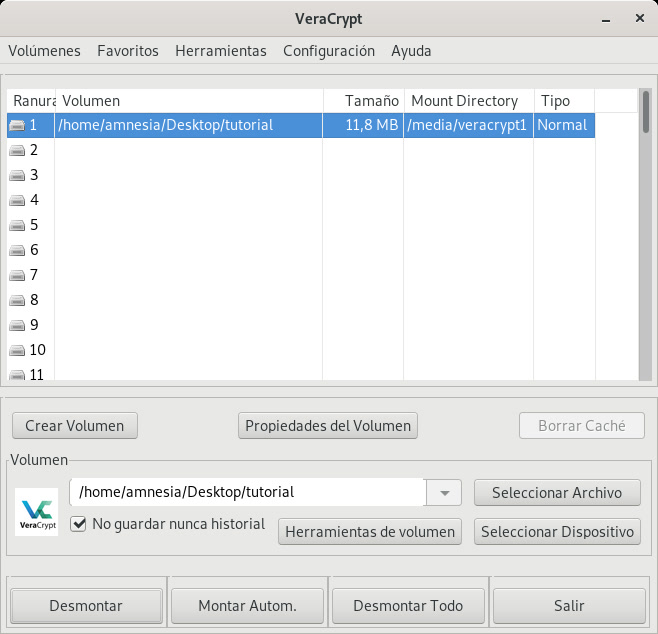The width and height of the screenshot is (658, 634).
Task: Open the Herramientas de volumen menu button
Action: click(x=370, y=532)
